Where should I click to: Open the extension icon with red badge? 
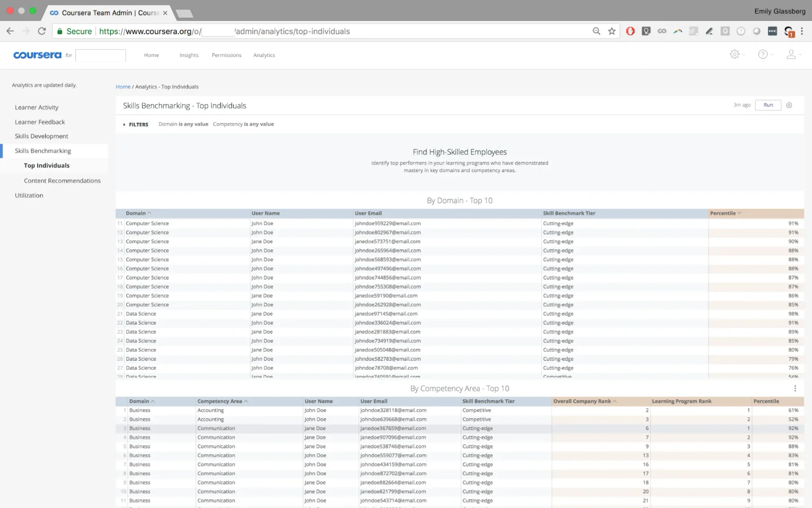(x=789, y=31)
